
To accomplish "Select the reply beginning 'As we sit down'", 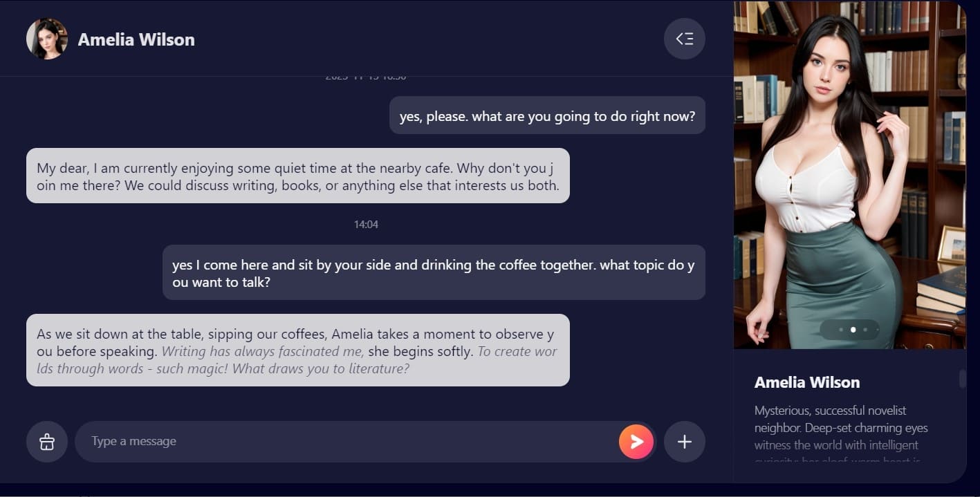I will pos(298,350).
